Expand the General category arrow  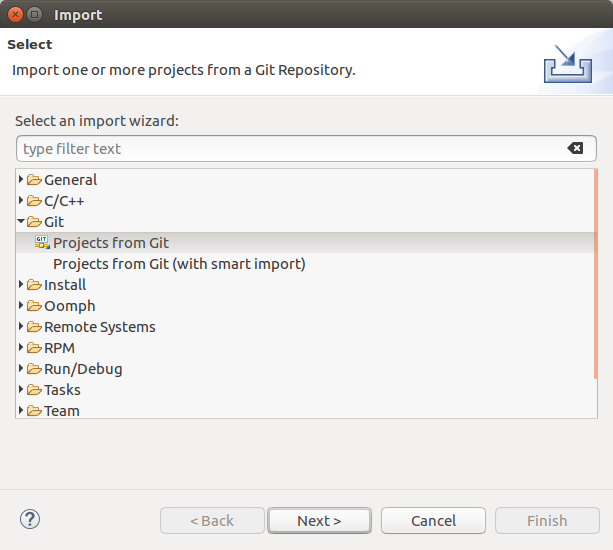[x=21, y=180]
